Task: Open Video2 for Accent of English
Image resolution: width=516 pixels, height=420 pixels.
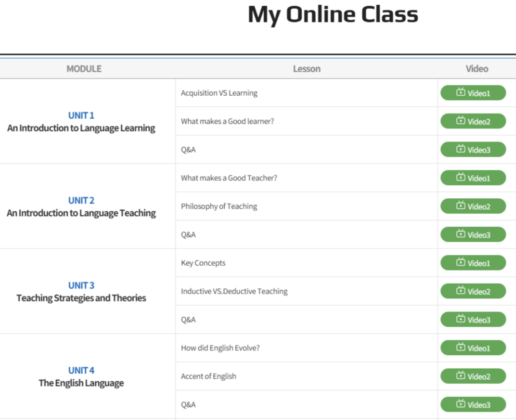Action: pyautogui.click(x=473, y=376)
